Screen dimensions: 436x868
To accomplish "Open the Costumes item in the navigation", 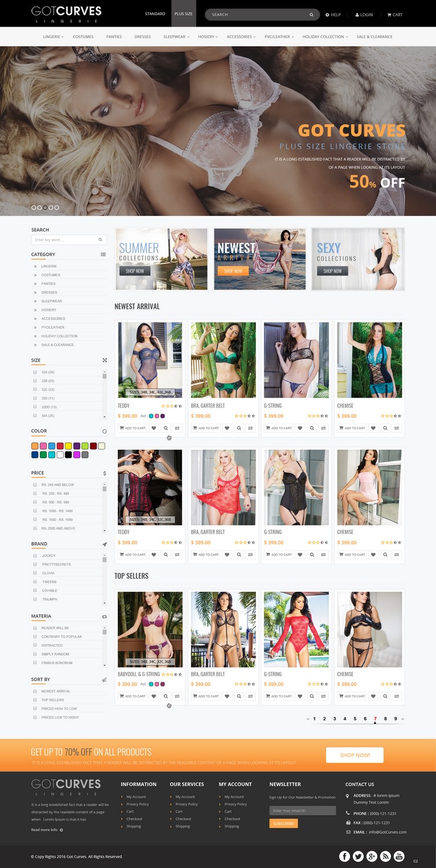I will (x=83, y=36).
